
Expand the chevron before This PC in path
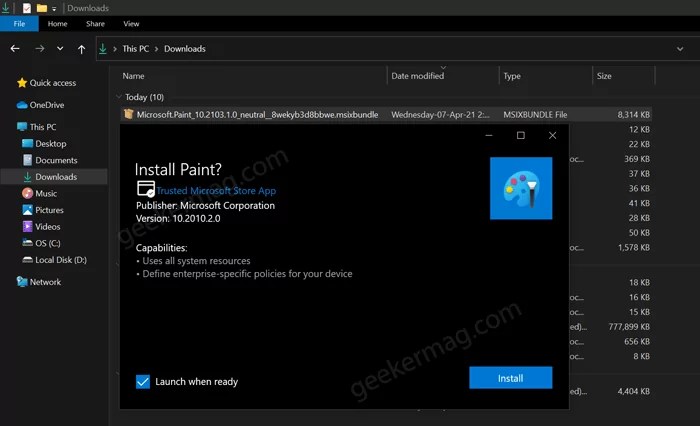tap(115, 49)
